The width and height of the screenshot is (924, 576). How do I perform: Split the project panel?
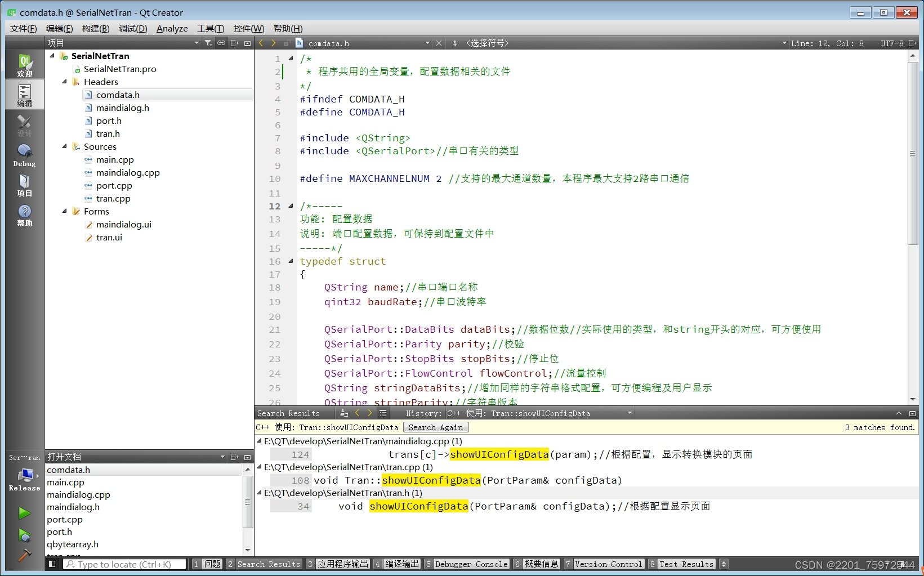[235, 43]
